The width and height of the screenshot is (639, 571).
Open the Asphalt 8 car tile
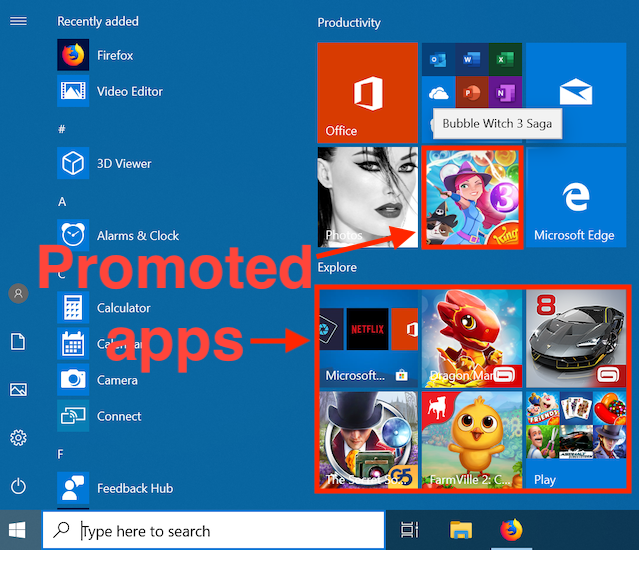coord(576,338)
